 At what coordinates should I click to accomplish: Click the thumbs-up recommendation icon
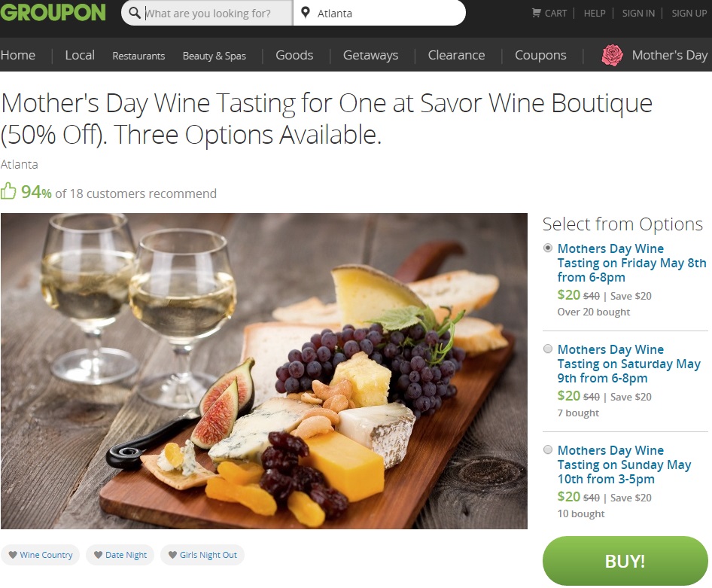(8, 190)
